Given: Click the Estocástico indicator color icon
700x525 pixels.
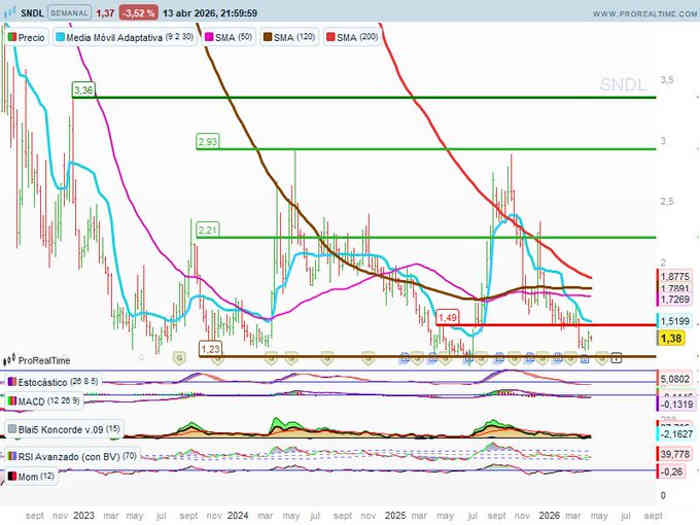Looking at the screenshot, I should [x=11, y=382].
